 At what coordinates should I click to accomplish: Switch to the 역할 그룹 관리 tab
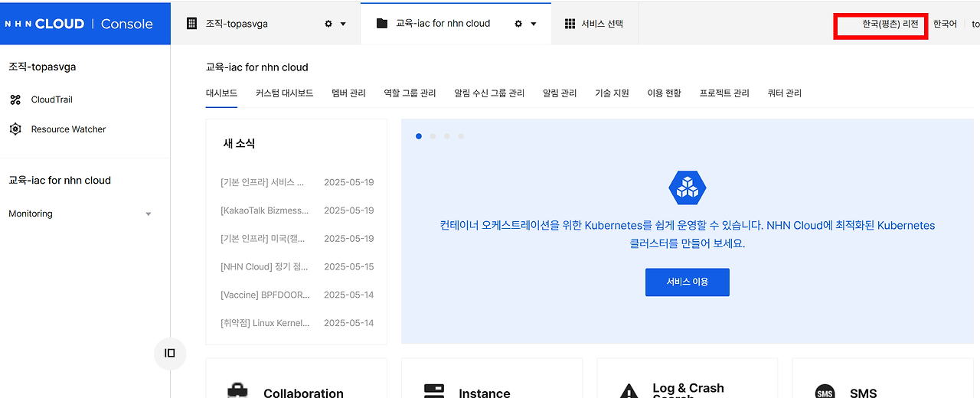[x=410, y=93]
